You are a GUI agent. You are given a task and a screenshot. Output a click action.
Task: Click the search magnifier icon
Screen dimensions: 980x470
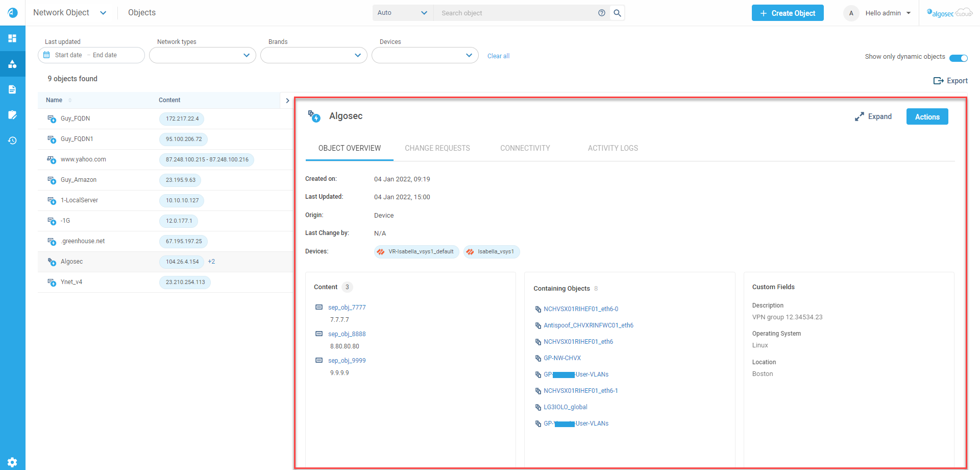point(617,13)
